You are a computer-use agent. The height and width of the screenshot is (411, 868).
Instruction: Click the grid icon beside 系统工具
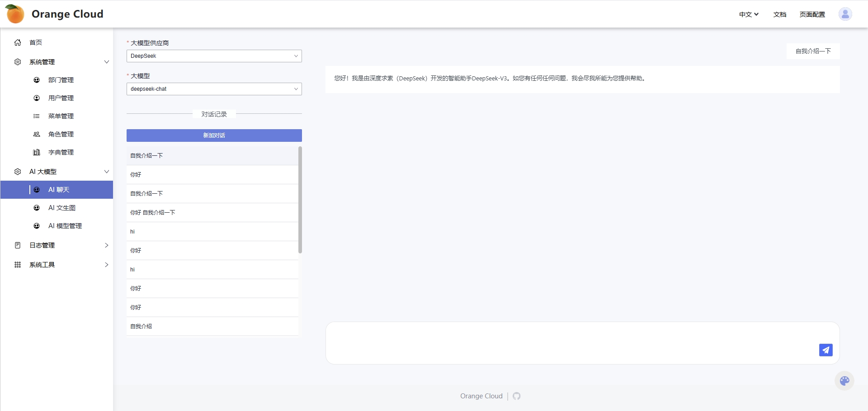click(18, 265)
